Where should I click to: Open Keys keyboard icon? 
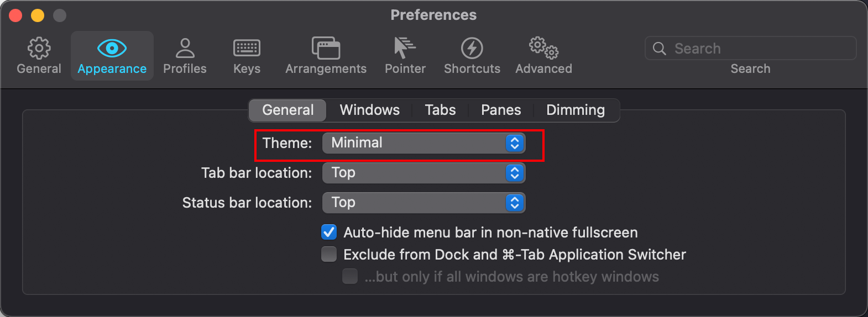point(247,49)
